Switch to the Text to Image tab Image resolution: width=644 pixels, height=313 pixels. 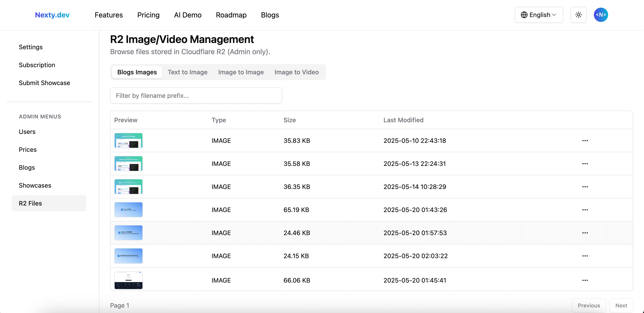point(187,72)
